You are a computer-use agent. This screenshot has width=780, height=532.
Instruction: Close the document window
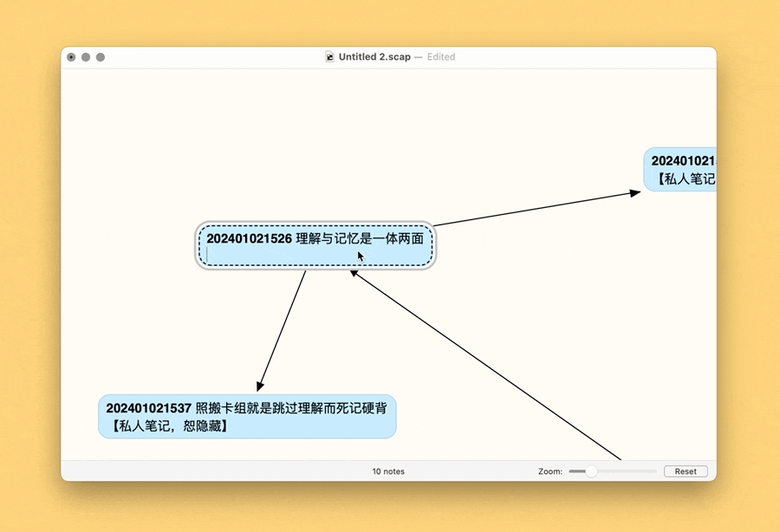click(71, 57)
